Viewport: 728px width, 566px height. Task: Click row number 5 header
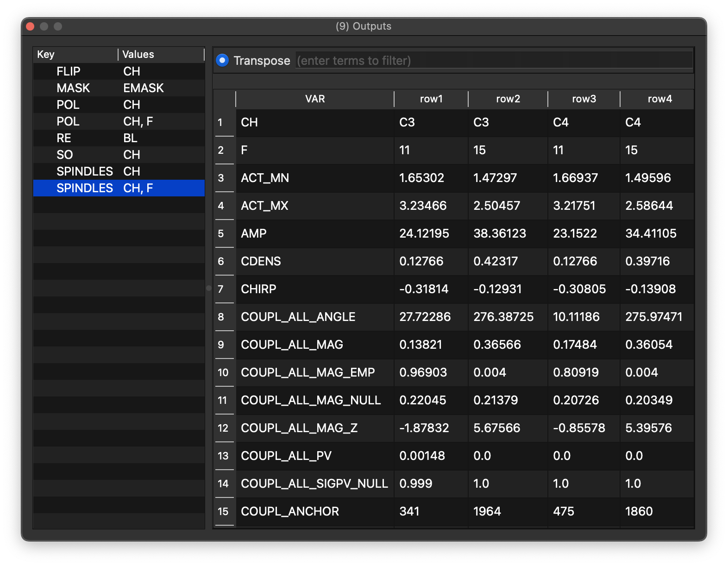pos(225,234)
